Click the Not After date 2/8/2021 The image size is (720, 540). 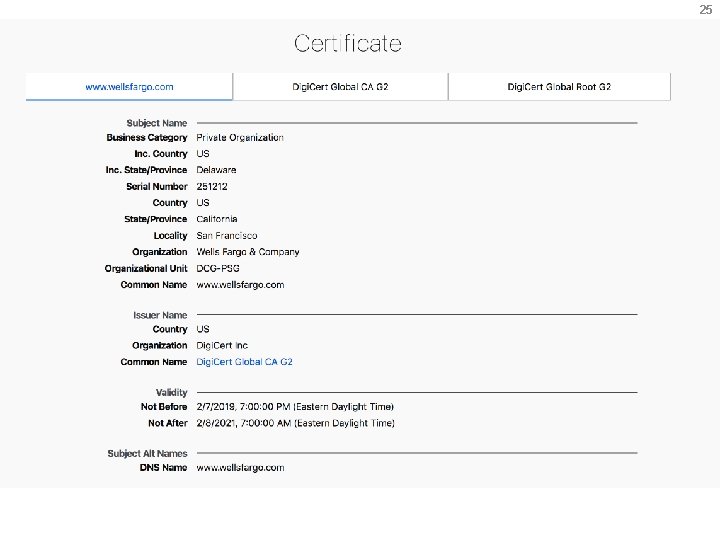click(x=295, y=423)
